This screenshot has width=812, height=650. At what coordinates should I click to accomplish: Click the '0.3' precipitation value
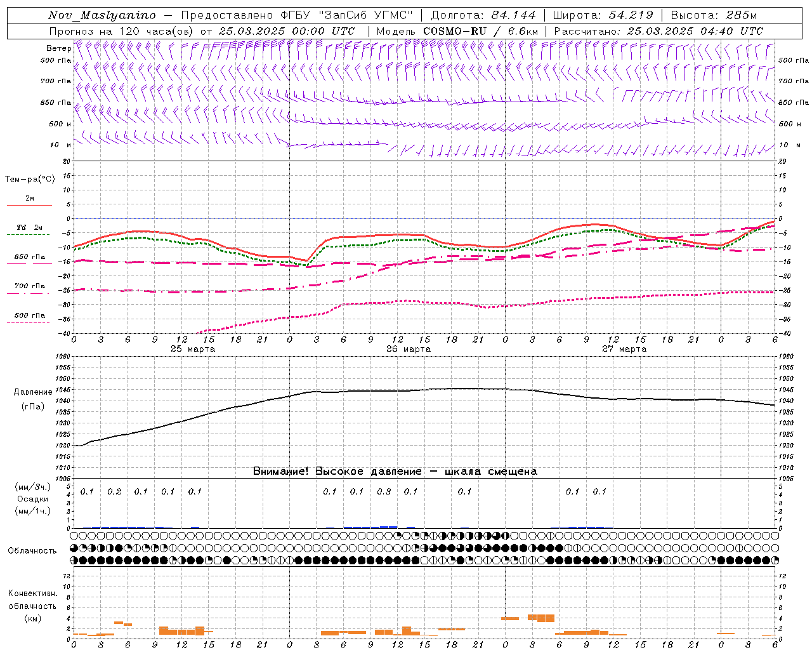click(384, 491)
